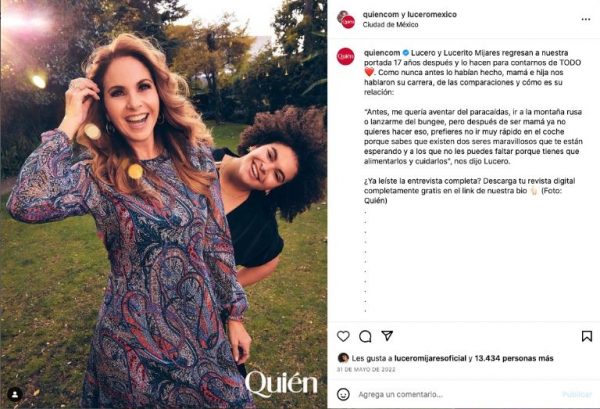The width and height of the screenshot is (600, 409).
Task: Visit the luceromexico profile link
Action: point(432,15)
